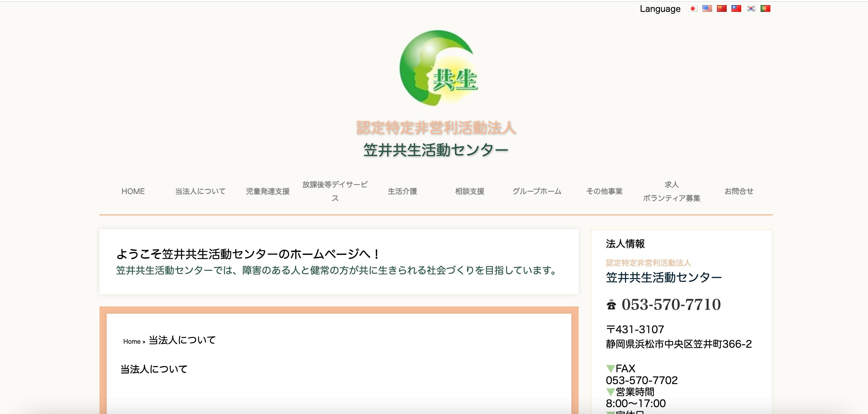Open the HOME menu item
This screenshot has height=414, width=868.
(x=133, y=191)
